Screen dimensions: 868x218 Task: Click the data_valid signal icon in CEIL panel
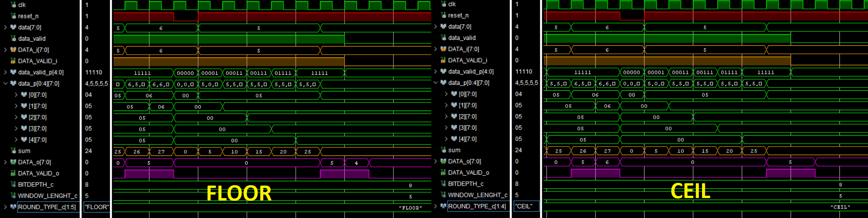click(443, 38)
